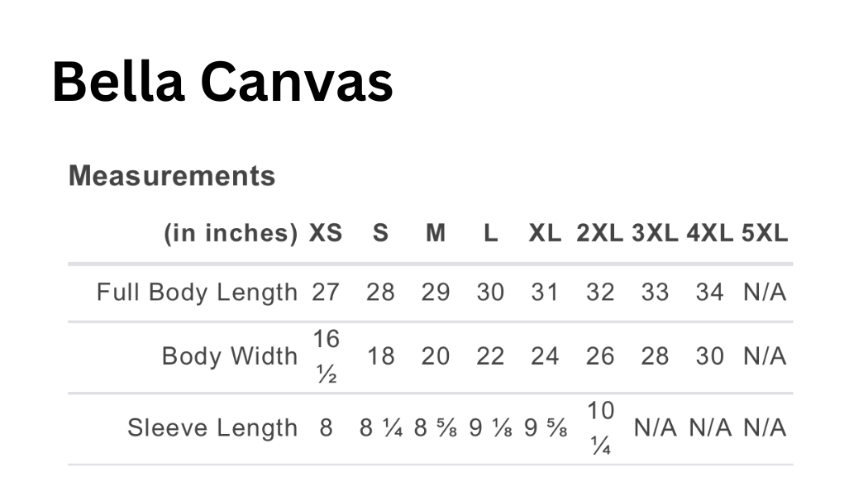Select the Full Body Length row label

point(197,292)
